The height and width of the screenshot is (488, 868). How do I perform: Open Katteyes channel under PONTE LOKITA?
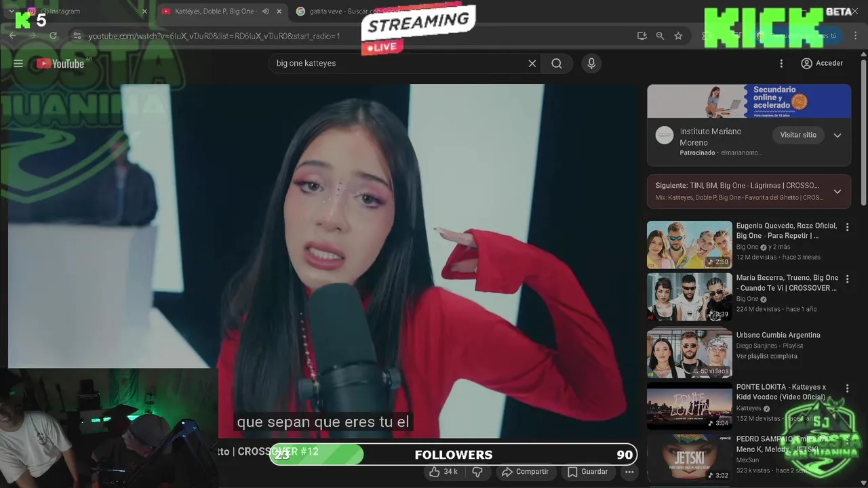coord(749,409)
